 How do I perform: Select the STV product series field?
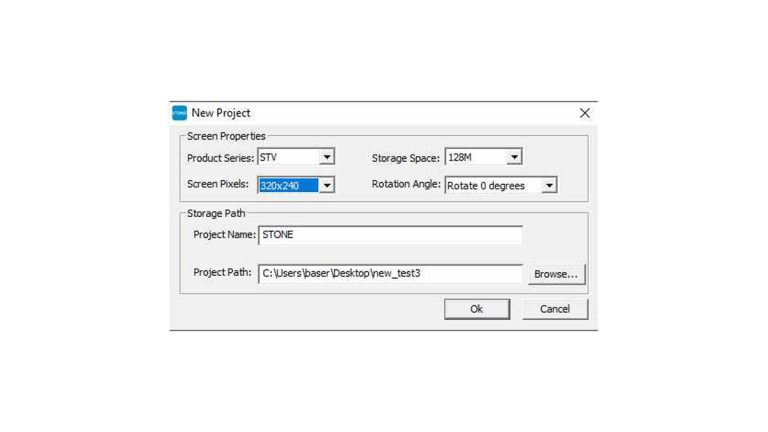point(296,157)
